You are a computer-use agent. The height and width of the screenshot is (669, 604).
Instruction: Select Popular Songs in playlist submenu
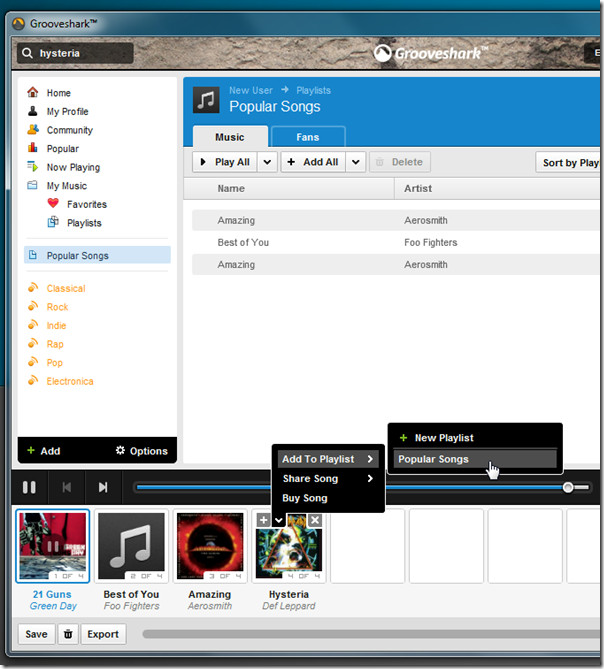tap(475, 459)
